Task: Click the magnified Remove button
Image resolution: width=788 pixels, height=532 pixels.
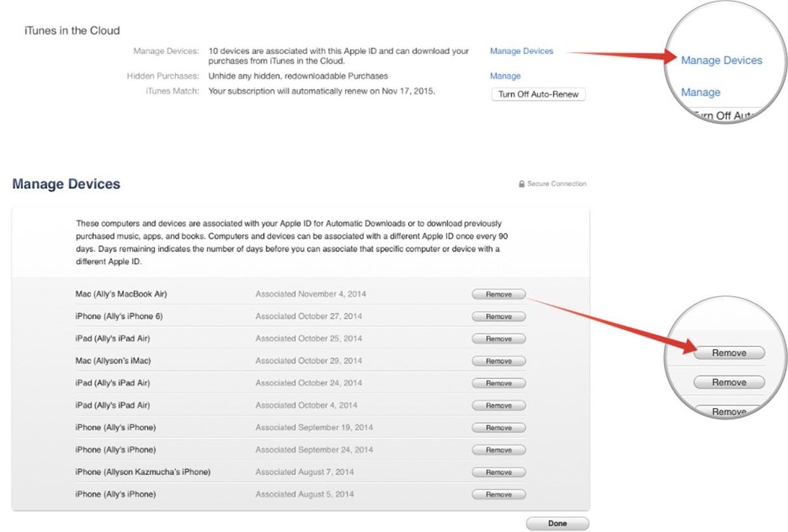Action: [x=728, y=353]
